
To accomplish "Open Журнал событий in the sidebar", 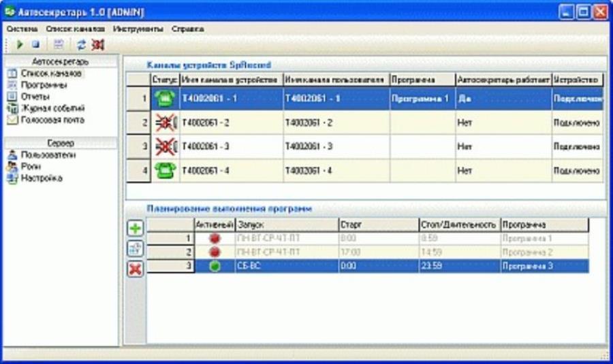I will [52, 108].
